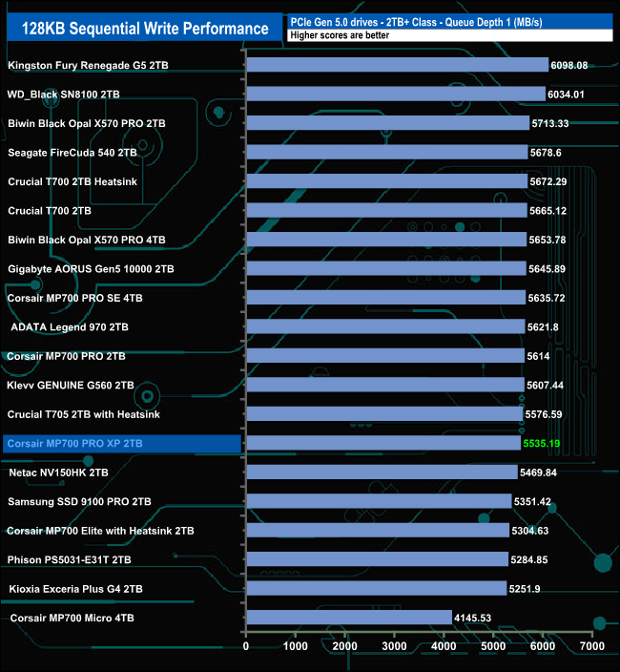This screenshot has width=620, height=672.
Task: Click the value 5645.89
Action: pos(547,269)
